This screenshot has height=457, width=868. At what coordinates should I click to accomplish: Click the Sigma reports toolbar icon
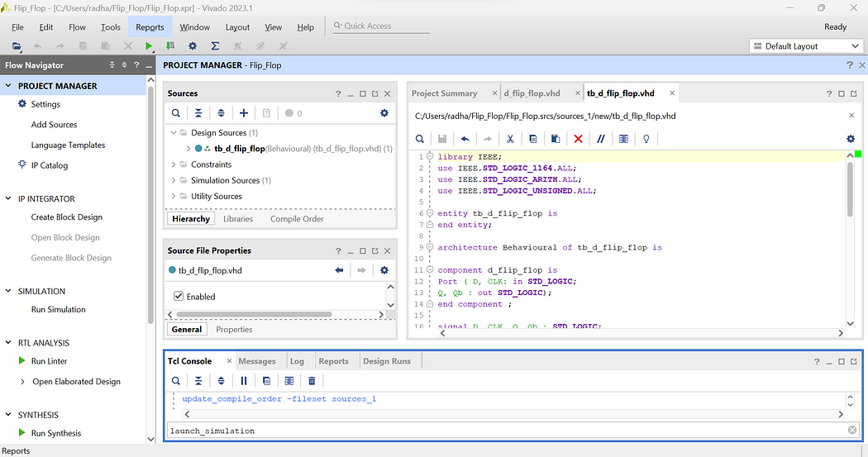tap(215, 46)
